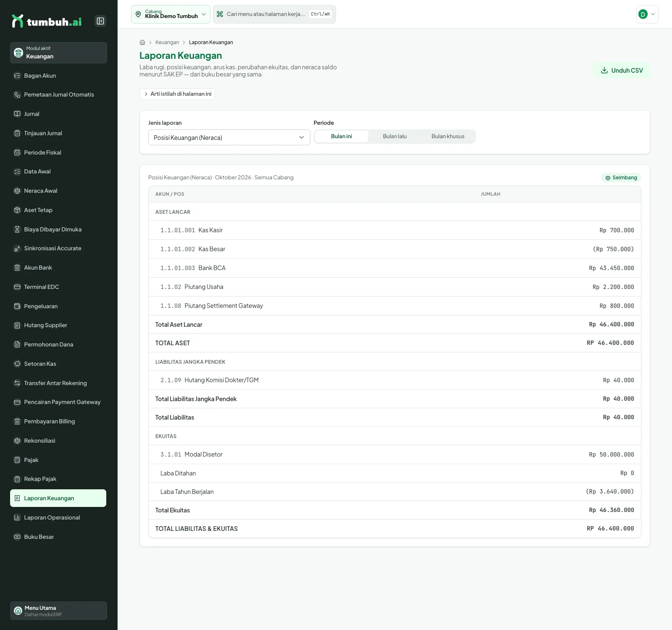This screenshot has height=630, width=672.
Task: Open the Menu Utama module list
Action: [58, 611]
